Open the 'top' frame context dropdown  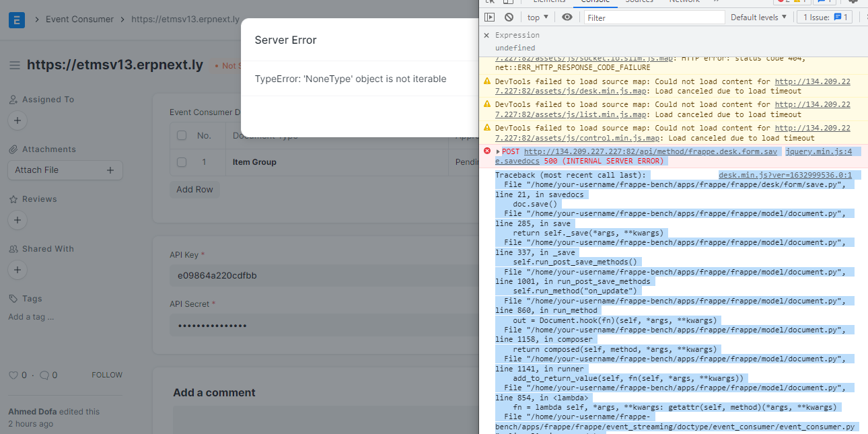(x=537, y=17)
